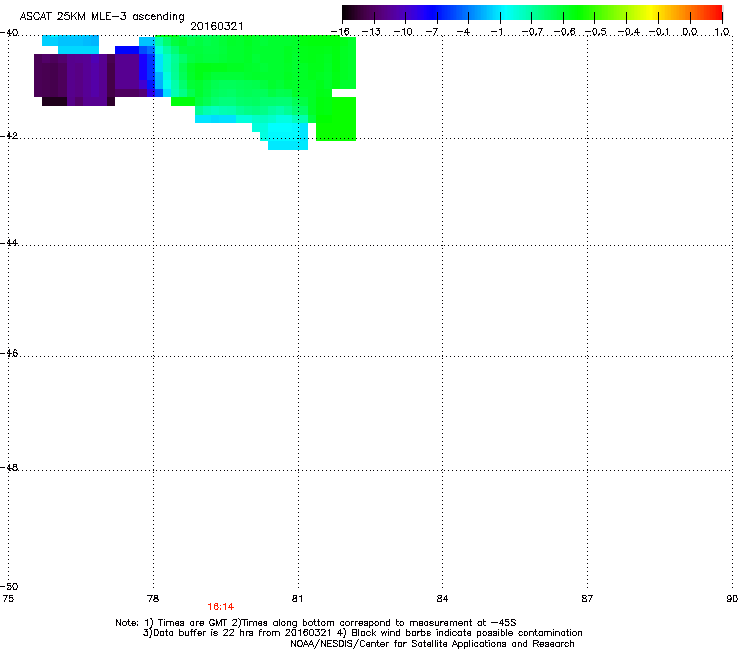Click the 1.0 label on the color bar
740x650 pixels.
(722, 32)
